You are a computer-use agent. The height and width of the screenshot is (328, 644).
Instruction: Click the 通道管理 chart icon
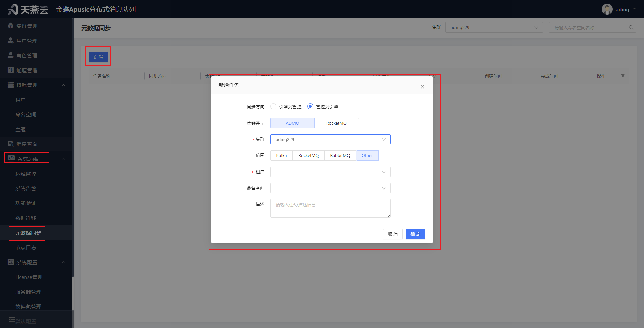pyautogui.click(x=11, y=70)
